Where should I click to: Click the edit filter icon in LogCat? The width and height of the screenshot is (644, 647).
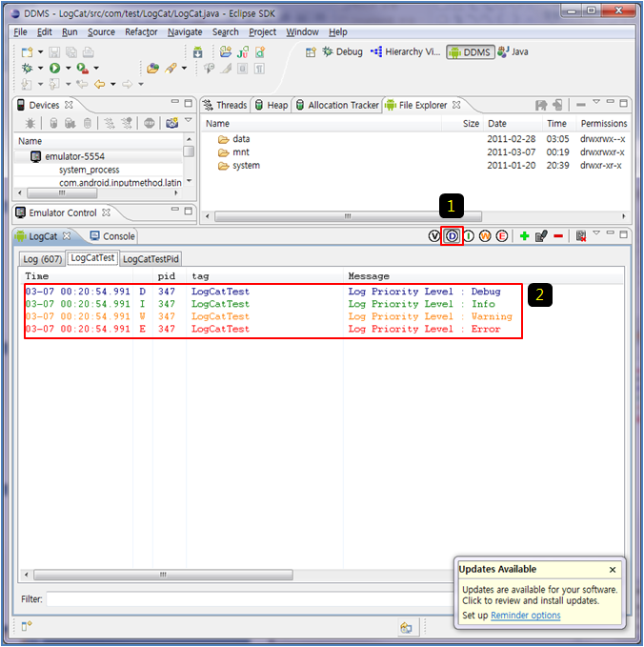(541, 236)
